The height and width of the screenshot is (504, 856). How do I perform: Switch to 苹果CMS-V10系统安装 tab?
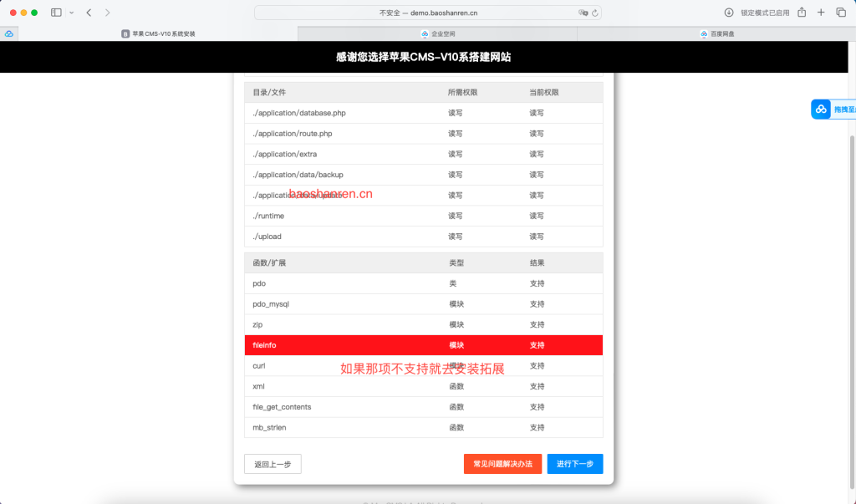point(158,33)
